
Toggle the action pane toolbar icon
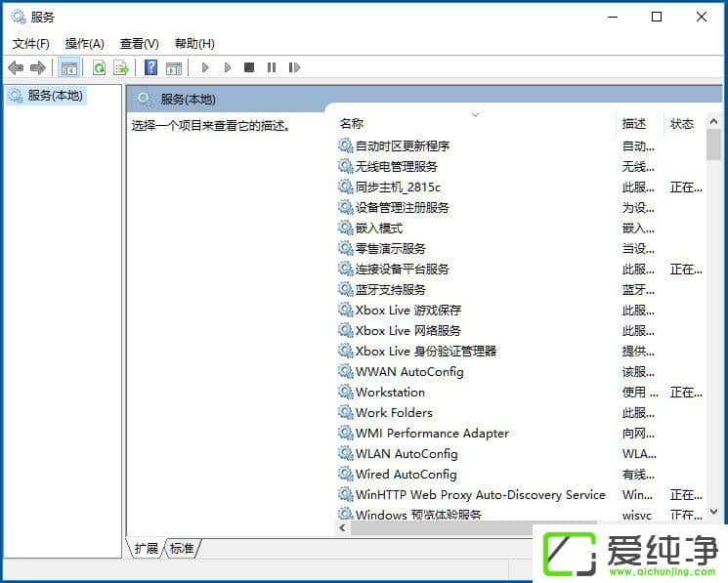pos(174,68)
